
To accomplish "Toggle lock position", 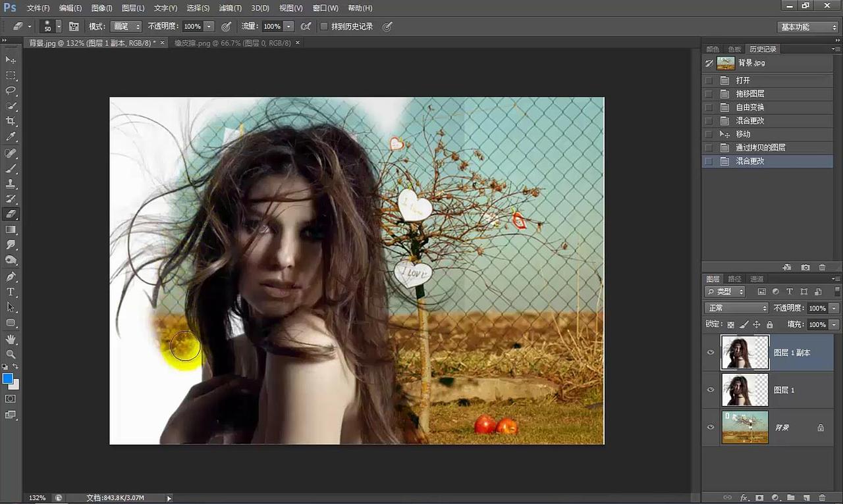I will pyautogui.click(x=757, y=324).
